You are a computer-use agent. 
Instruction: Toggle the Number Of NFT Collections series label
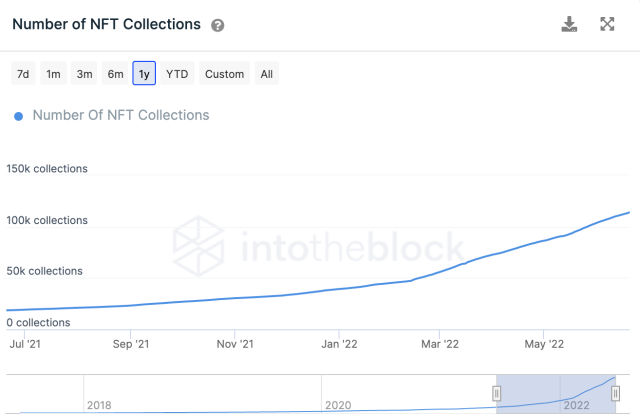pos(121,115)
